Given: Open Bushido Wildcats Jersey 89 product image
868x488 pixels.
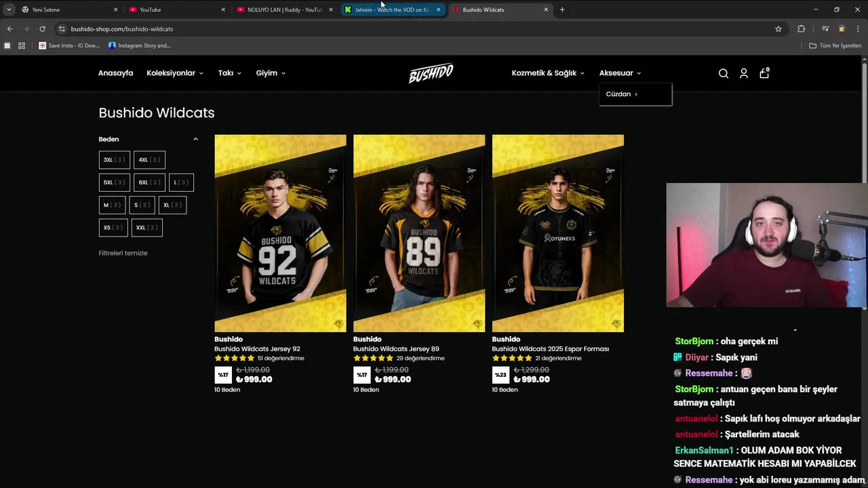Looking at the screenshot, I should click(x=419, y=233).
